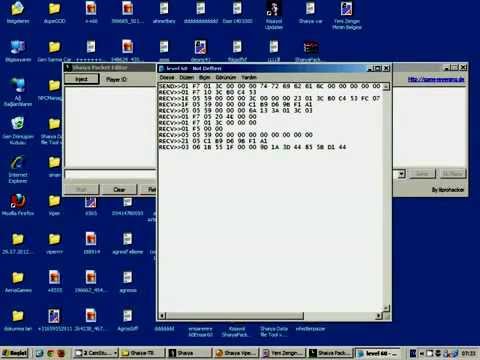Open the network connections desktop icon

tap(18, 92)
